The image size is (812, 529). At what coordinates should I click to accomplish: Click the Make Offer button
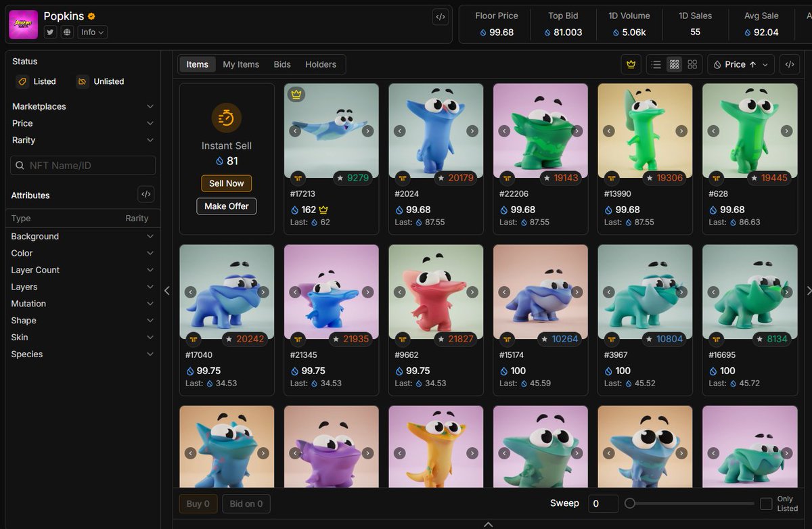pyautogui.click(x=226, y=206)
